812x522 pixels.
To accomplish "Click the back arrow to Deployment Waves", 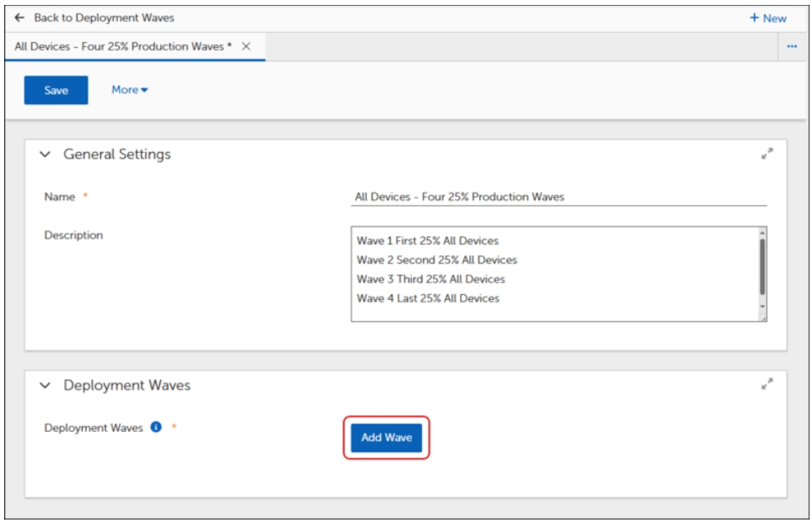I will 20,17.
